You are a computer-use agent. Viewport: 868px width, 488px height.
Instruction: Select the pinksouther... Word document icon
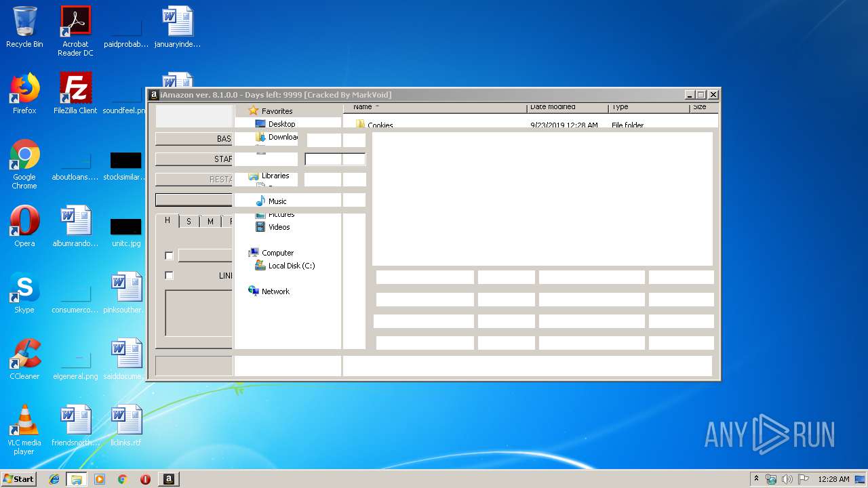click(x=126, y=293)
